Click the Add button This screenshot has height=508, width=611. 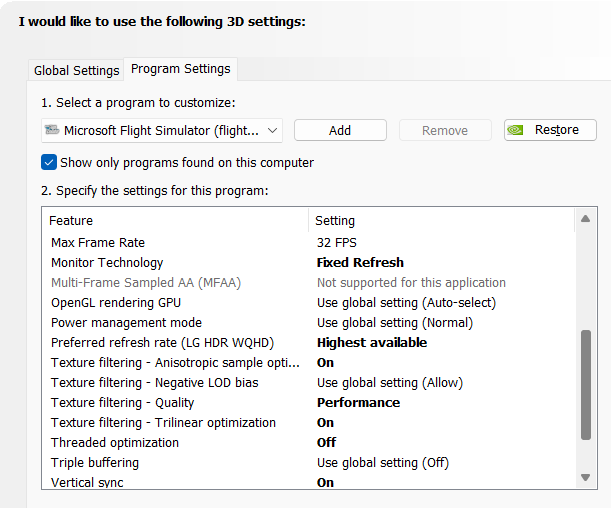(x=340, y=130)
